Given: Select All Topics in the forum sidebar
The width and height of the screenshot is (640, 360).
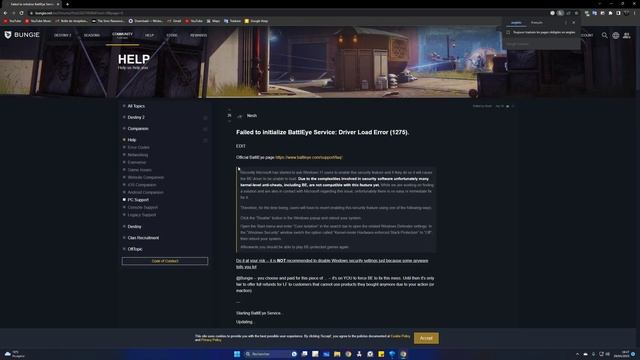Looking at the screenshot, I should pos(136,106).
